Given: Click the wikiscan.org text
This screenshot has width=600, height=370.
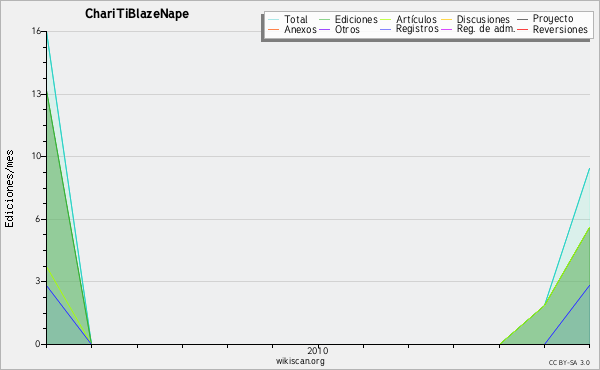Looking at the screenshot, I should (300, 361).
